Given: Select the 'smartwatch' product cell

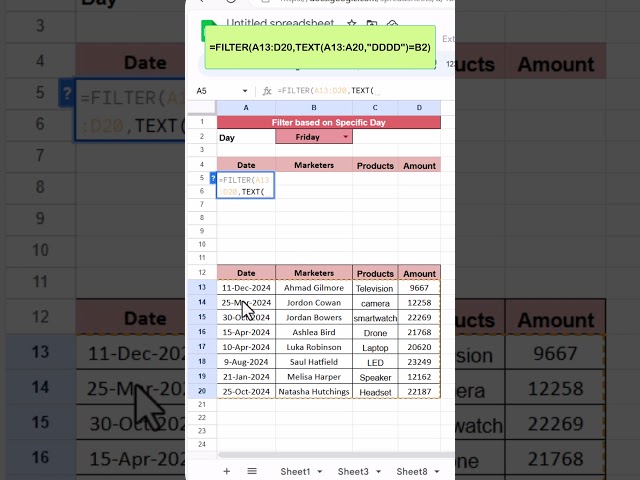Looking at the screenshot, I should (x=375, y=318).
